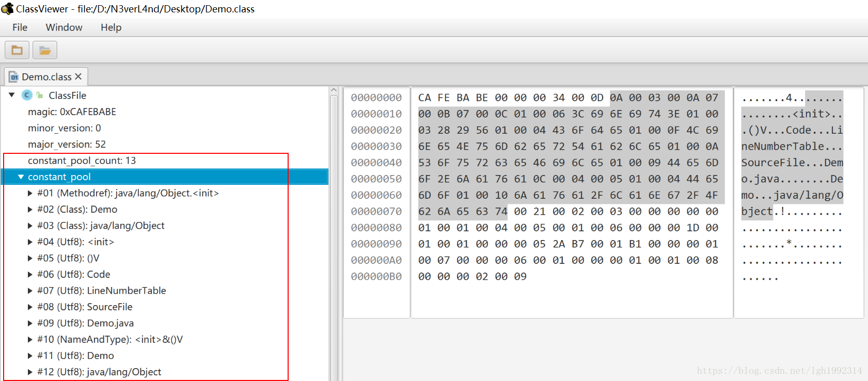Click the open file toolbar icon
The width and height of the screenshot is (868, 381).
click(17, 50)
